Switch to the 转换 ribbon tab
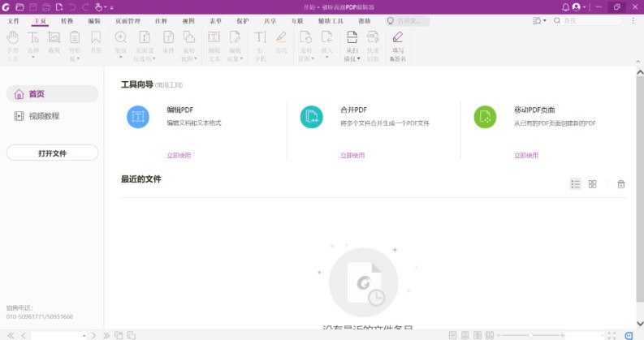The height and width of the screenshot is (340, 644). (67, 20)
